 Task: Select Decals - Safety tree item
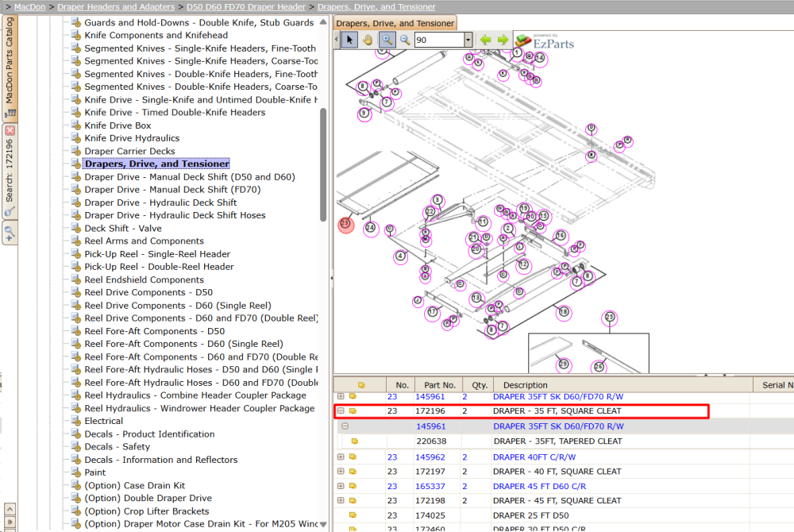(x=117, y=447)
